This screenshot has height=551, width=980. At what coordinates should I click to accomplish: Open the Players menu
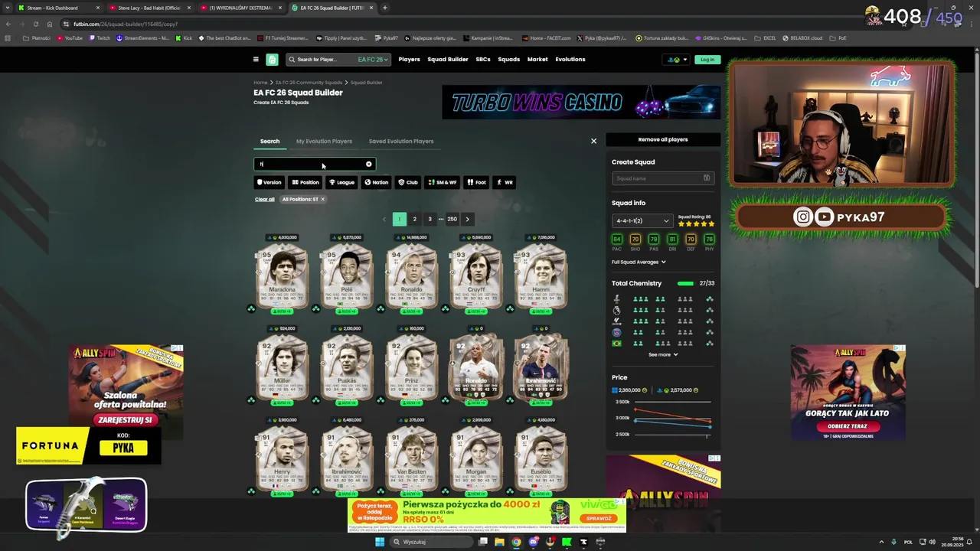coord(409,59)
